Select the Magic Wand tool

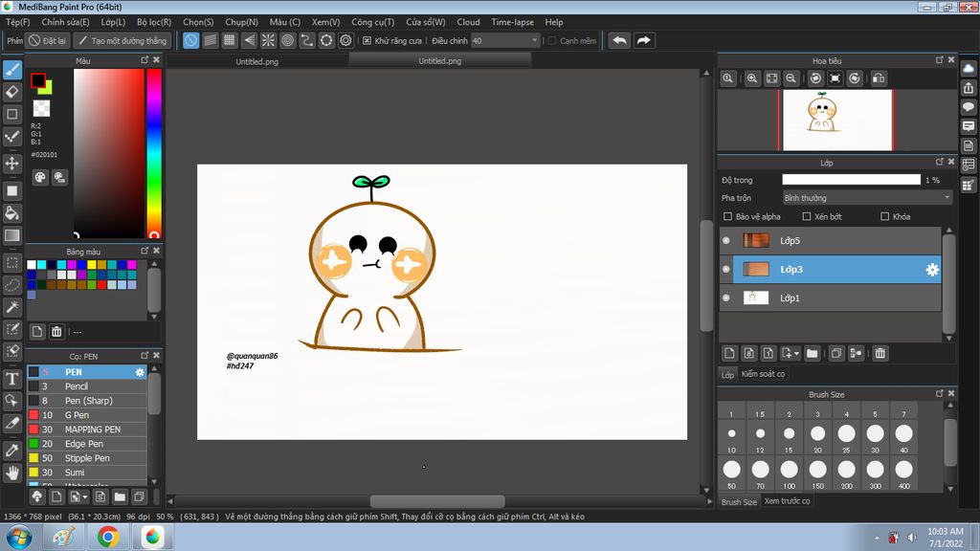coord(12,307)
